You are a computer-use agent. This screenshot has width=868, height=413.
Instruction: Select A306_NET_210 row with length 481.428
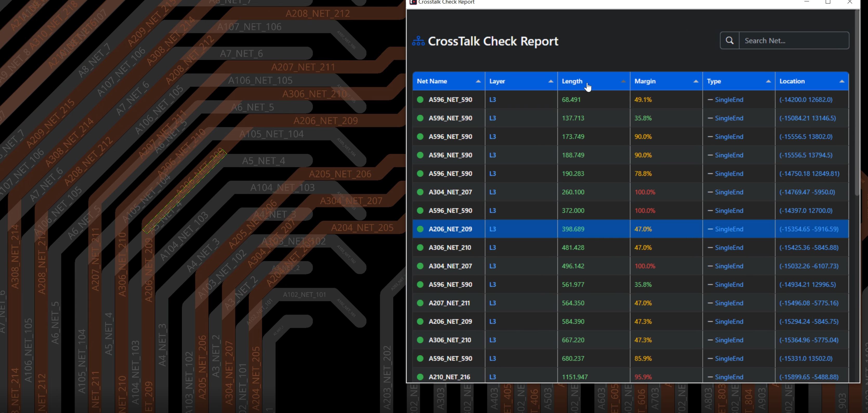pyautogui.click(x=630, y=248)
